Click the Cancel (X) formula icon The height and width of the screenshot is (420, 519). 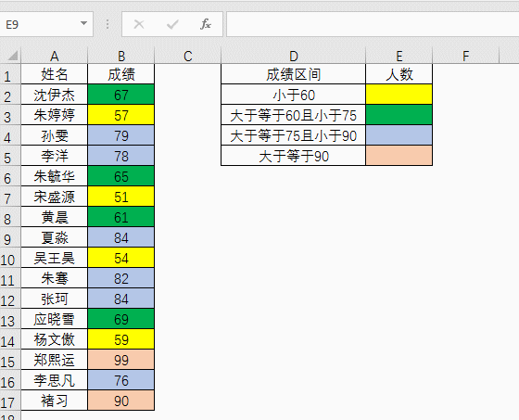tap(139, 24)
